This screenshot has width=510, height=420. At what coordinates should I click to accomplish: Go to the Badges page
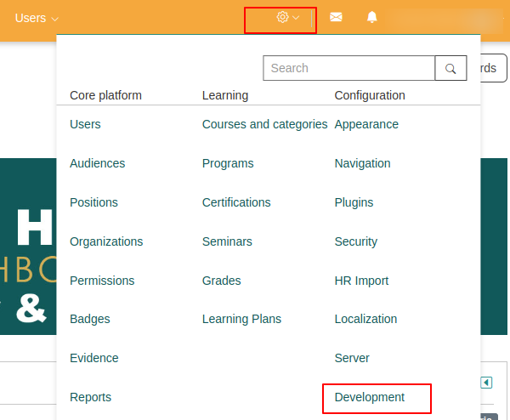(89, 319)
